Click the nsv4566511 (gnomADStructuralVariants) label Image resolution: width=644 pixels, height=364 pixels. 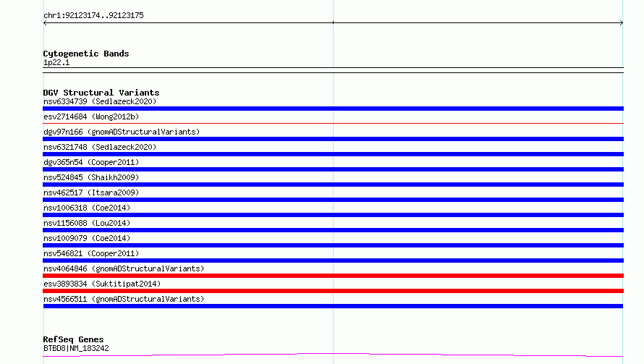124,299
